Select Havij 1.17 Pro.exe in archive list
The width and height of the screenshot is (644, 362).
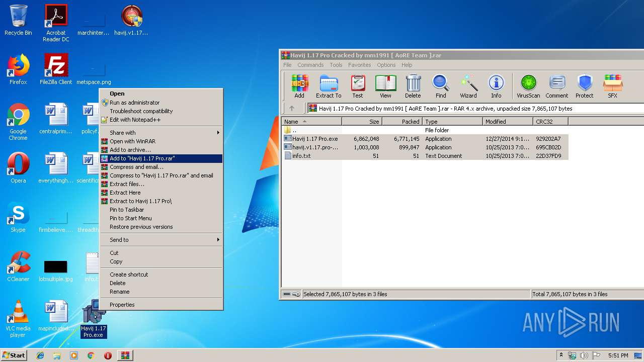pyautogui.click(x=425, y=139)
